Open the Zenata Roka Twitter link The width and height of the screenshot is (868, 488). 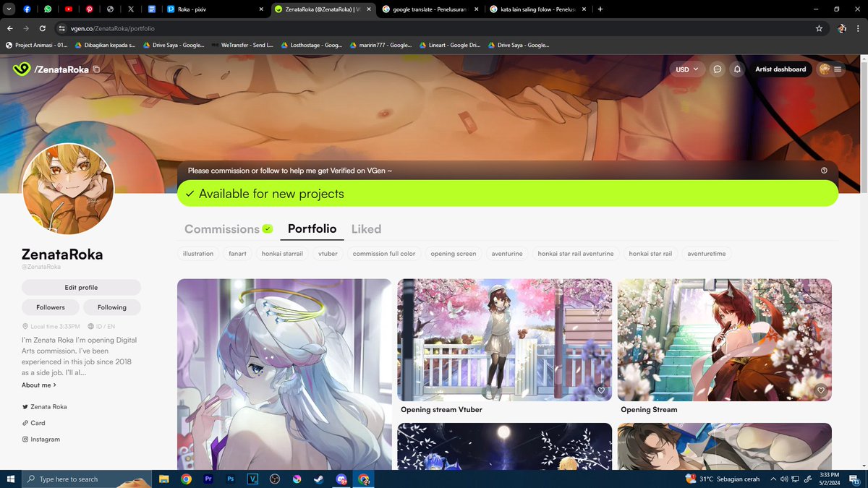tap(44, 407)
